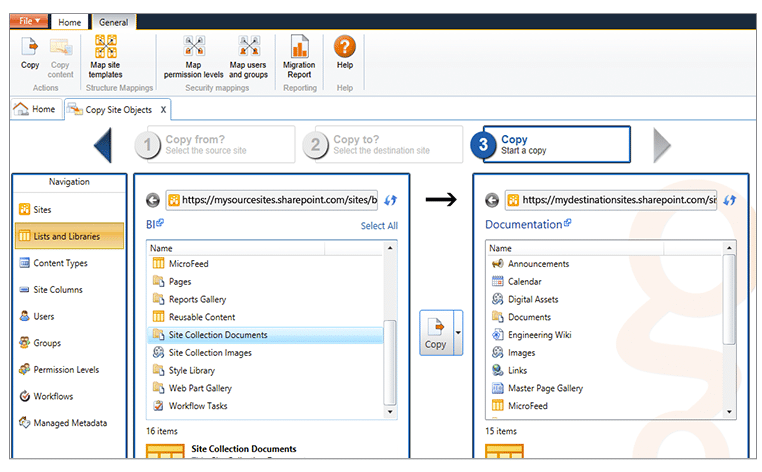Click the source site URL field

[x=272, y=200]
